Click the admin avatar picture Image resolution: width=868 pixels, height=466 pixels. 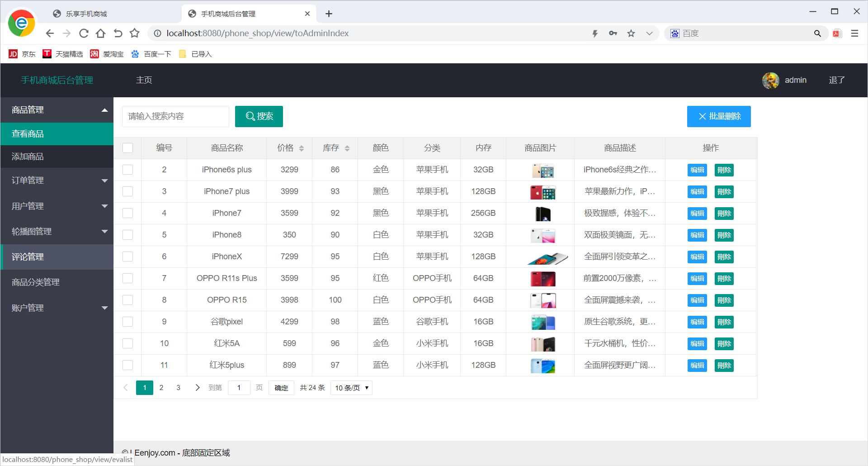click(x=770, y=80)
